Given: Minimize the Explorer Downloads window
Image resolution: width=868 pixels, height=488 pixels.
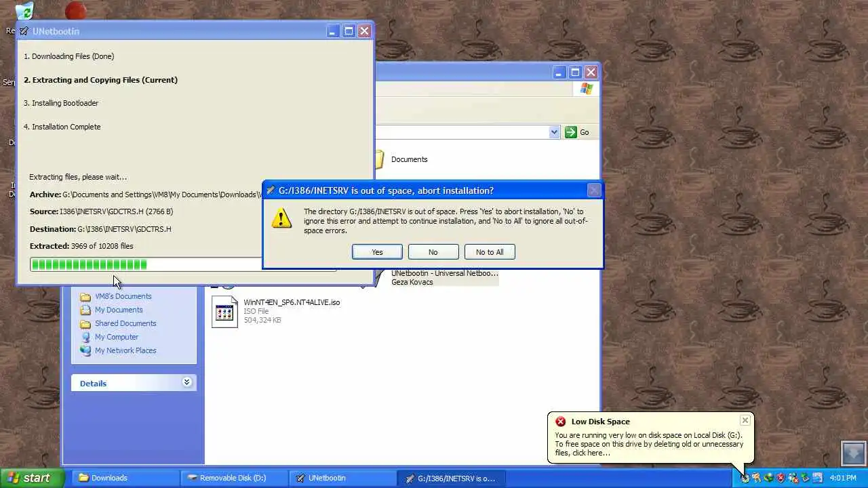Looking at the screenshot, I should (559, 73).
